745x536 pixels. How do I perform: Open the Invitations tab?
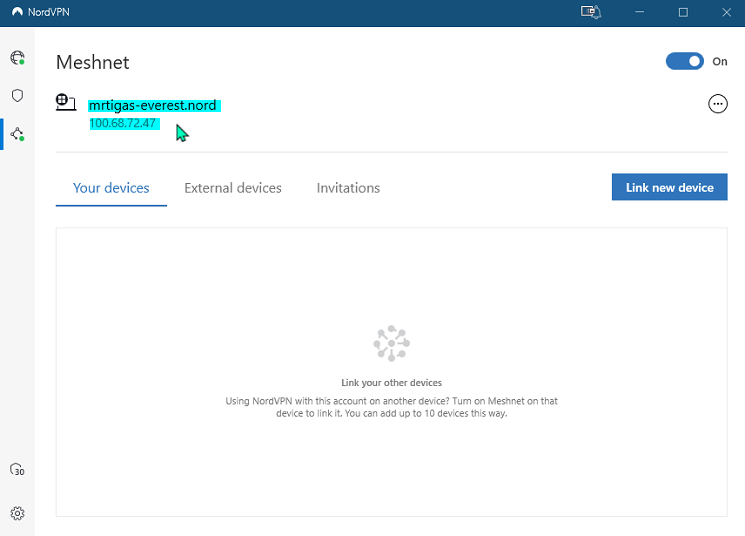348,188
